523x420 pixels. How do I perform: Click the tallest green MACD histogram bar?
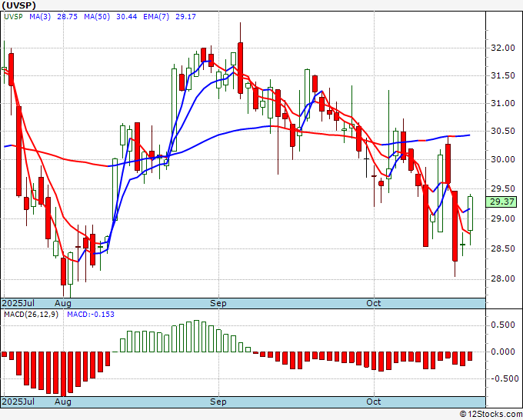(196, 336)
